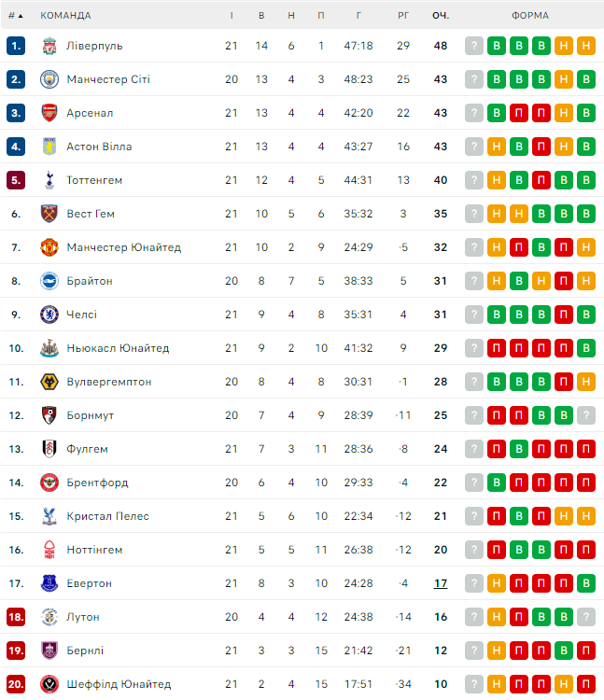Image resolution: width=604 pixels, height=700 pixels.
Task: Click the Wolverhampton wolf crest icon
Action: click(49, 382)
